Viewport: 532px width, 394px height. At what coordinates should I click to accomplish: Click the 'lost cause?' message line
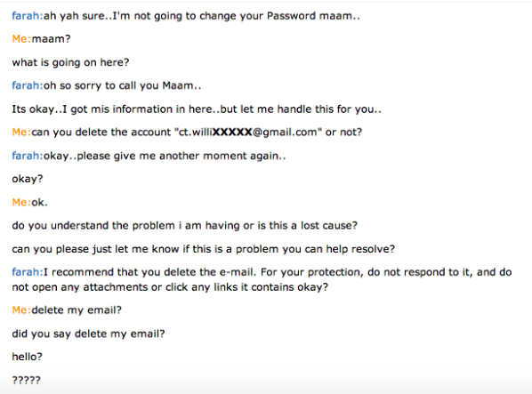[x=185, y=226]
